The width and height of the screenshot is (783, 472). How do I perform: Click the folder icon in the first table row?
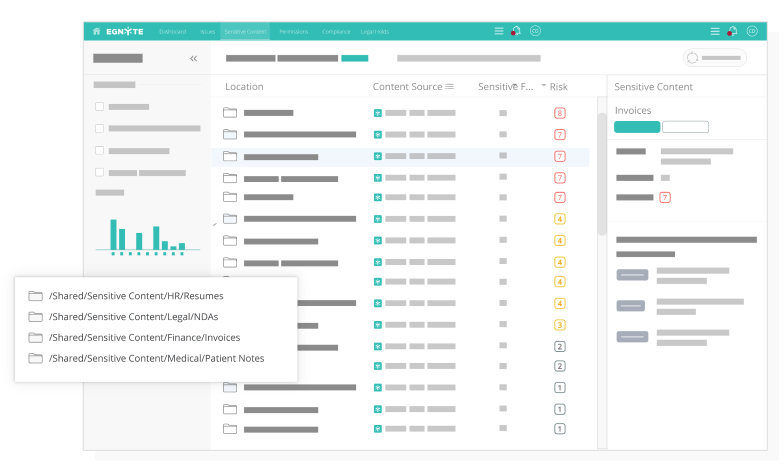[230, 113]
